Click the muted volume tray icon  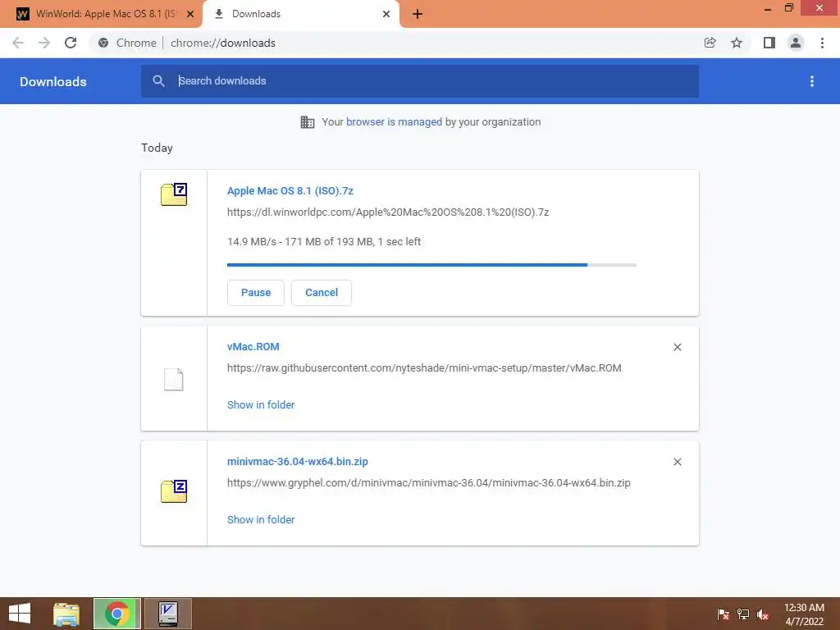pyautogui.click(x=763, y=614)
